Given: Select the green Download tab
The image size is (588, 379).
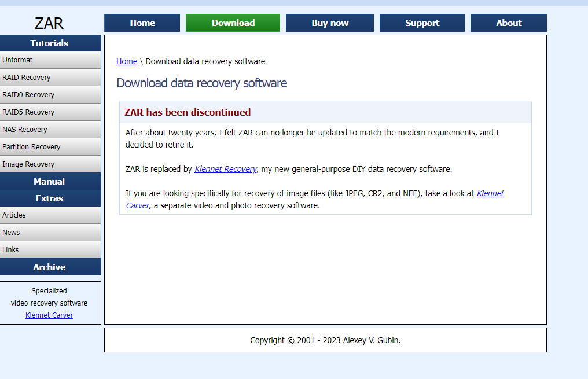Looking at the screenshot, I should pos(233,23).
